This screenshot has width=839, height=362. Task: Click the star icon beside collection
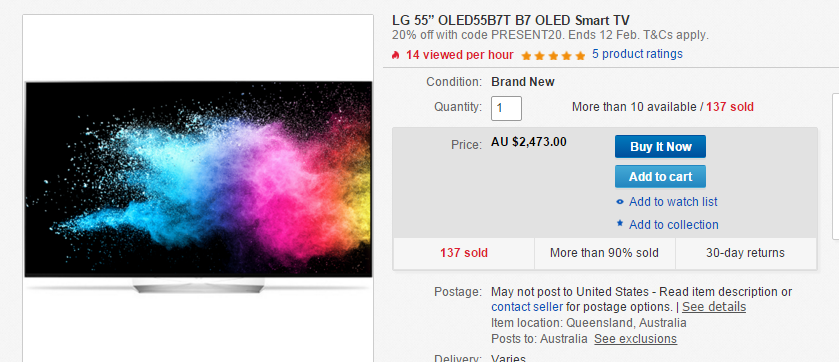620,224
